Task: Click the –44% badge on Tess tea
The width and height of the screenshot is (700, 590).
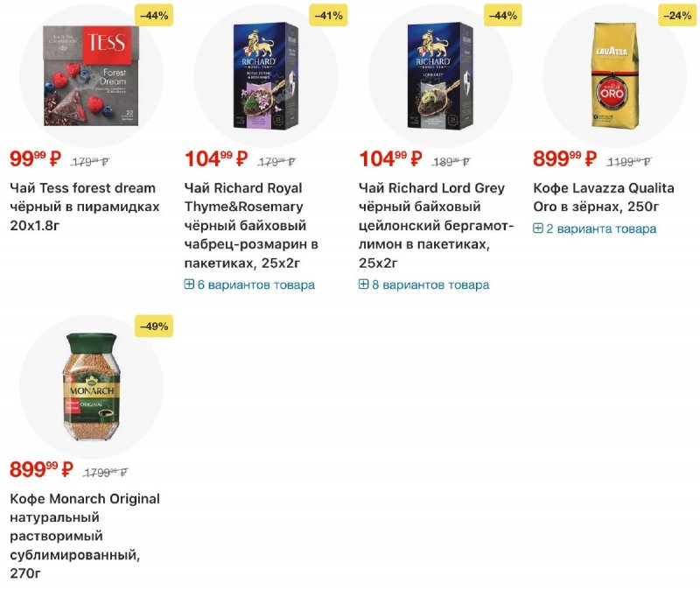Action: [x=154, y=15]
